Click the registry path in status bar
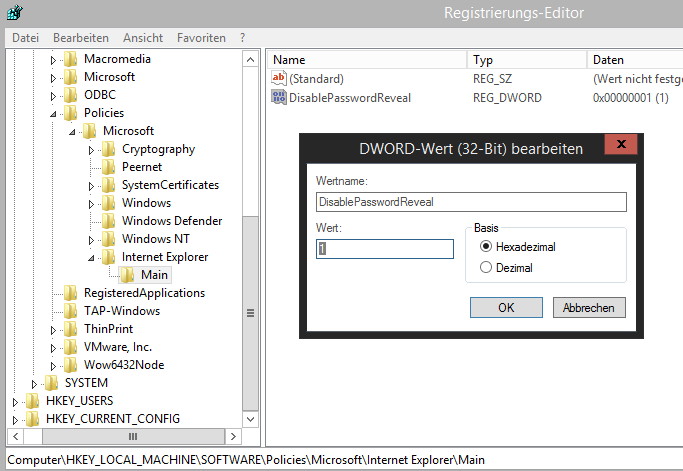 (x=246, y=460)
